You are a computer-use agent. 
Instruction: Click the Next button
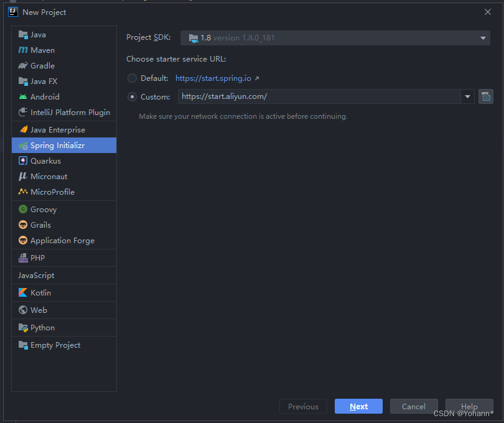pyautogui.click(x=359, y=406)
